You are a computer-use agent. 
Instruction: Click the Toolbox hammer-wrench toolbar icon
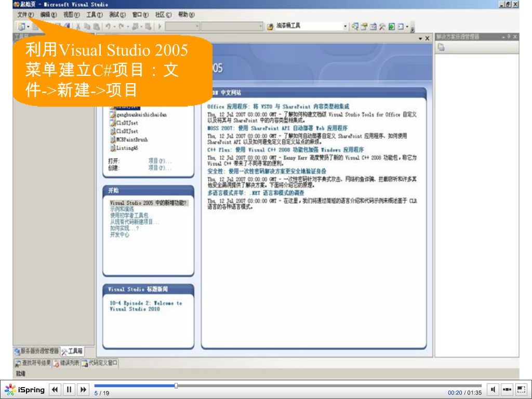382,26
